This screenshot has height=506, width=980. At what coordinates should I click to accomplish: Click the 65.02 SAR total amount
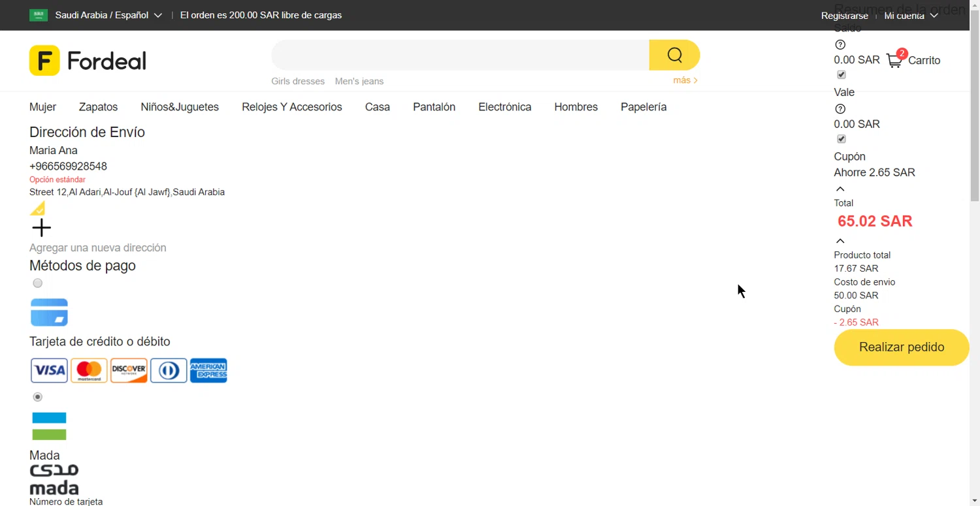[x=875, y=221]
